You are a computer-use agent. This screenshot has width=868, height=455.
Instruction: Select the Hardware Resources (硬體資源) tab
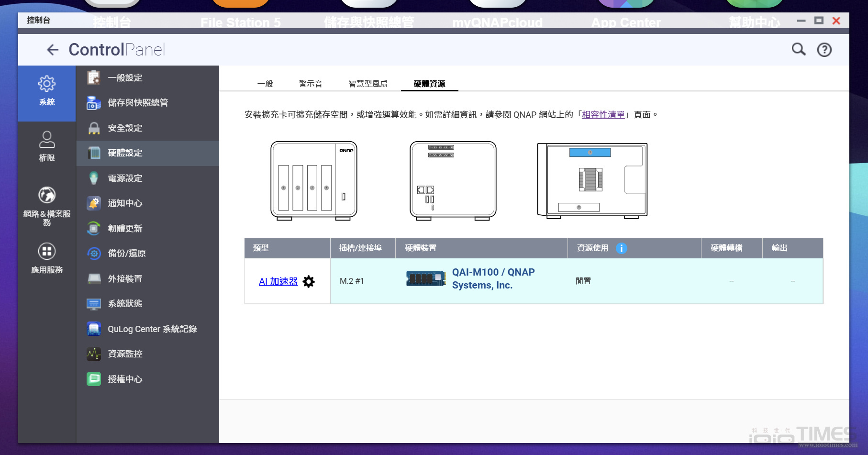(x=429, y=84)
